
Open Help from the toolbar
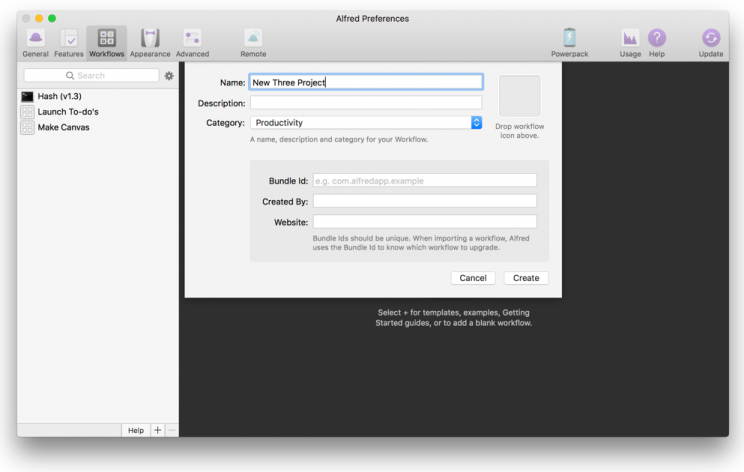[x=657, y=43]
